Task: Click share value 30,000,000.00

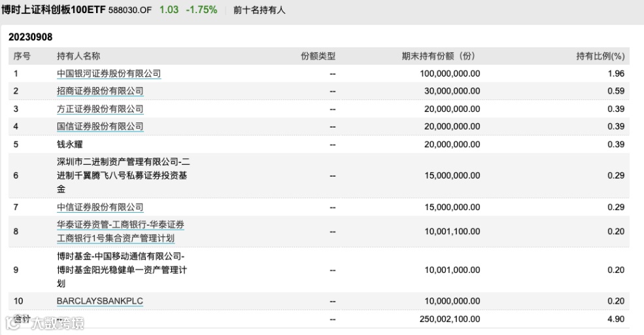Action: (x=452, y=91)
